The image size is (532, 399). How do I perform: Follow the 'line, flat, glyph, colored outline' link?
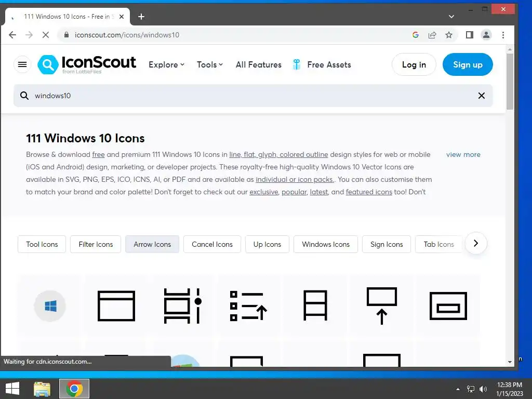278,154
